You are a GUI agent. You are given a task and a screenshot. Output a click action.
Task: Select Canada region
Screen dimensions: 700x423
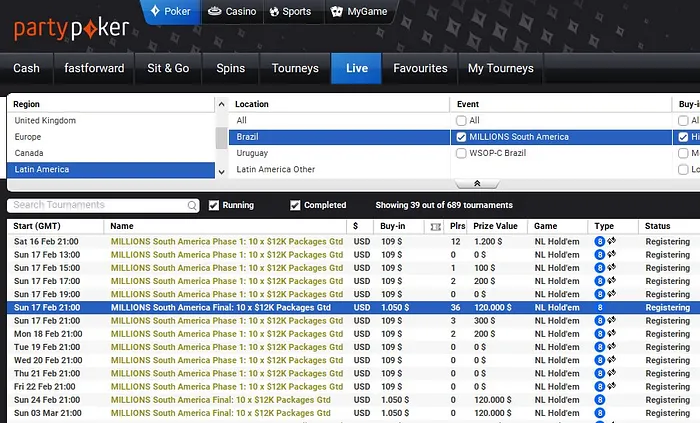(x=111, y=153)
